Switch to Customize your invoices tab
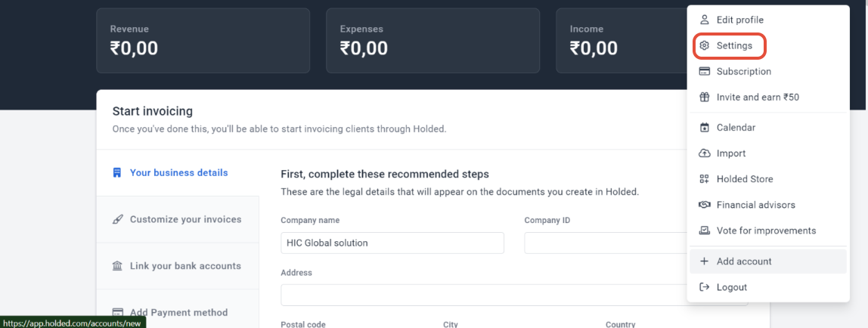The image size is (868, 328). tap(185, 219)
